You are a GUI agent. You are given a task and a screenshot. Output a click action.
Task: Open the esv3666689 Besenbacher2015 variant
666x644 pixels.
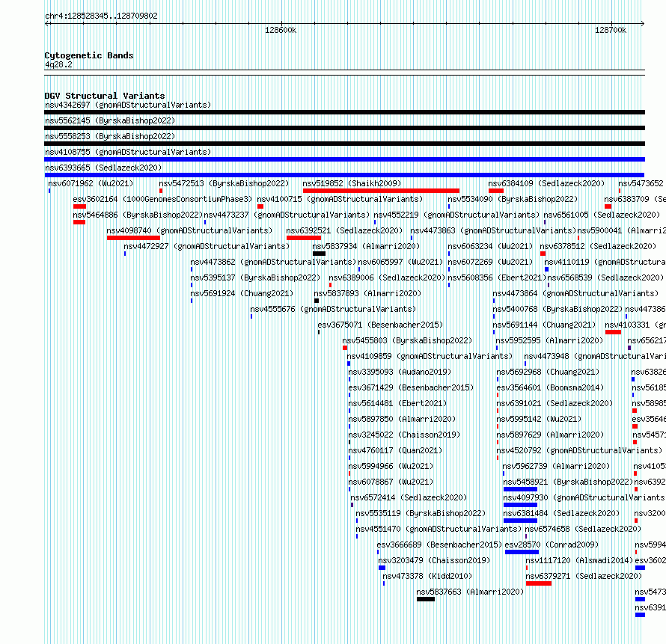[439, 545]
